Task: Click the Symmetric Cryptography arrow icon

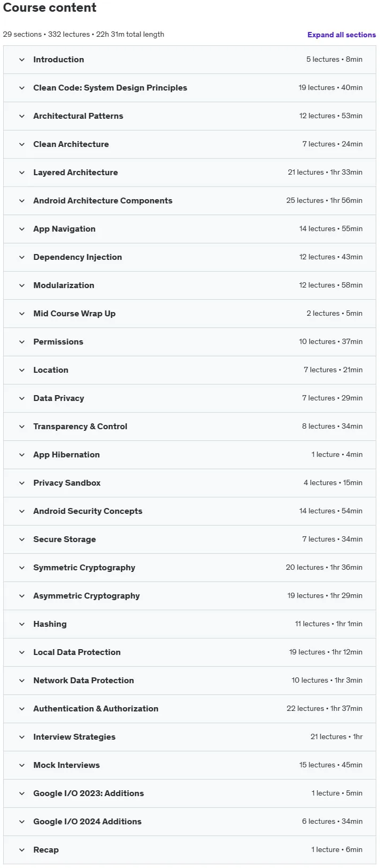Action: 22,568
